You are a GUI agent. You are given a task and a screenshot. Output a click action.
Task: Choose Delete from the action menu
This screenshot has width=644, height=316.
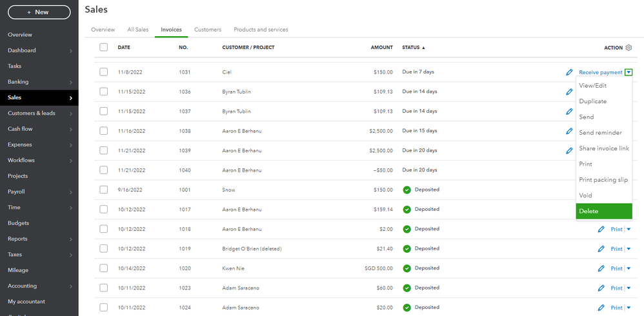[603, 211]
